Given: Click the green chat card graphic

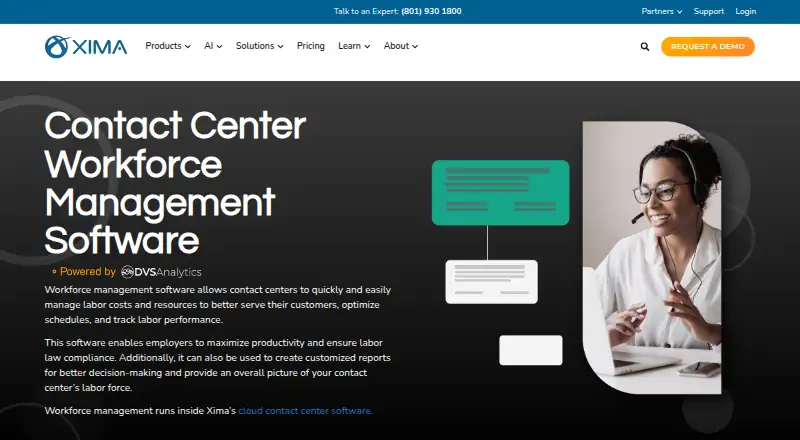Looking at the screenshot, I should (501, 192).
